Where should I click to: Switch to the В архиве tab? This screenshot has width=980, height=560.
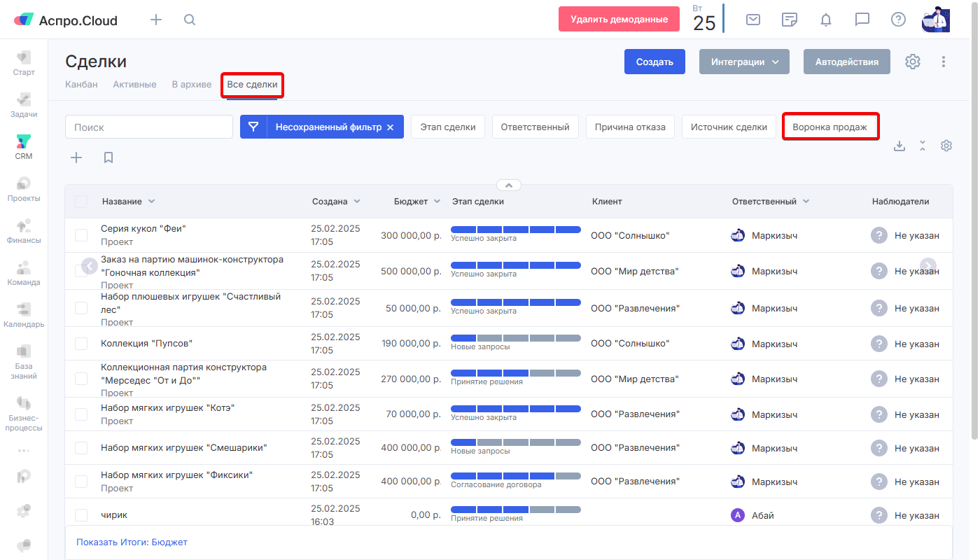pos(192,84)
